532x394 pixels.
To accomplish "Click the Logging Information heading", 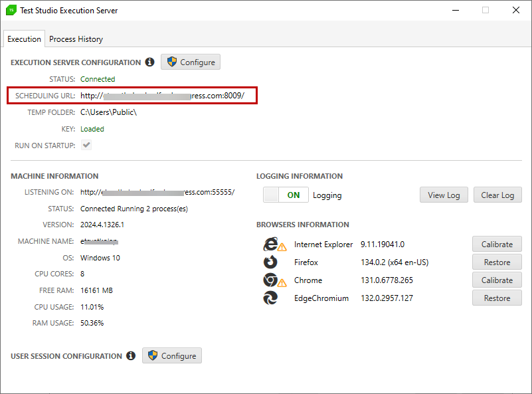I will tap(300, 176).
